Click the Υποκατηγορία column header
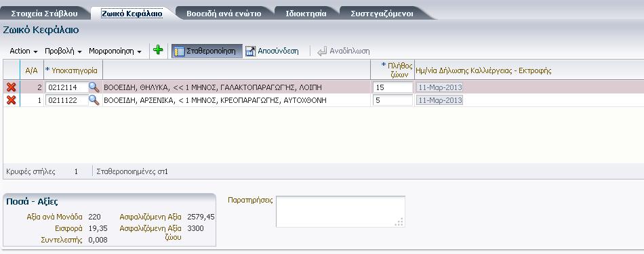Viewport: 644px width, 254px height. coord(73,70)
